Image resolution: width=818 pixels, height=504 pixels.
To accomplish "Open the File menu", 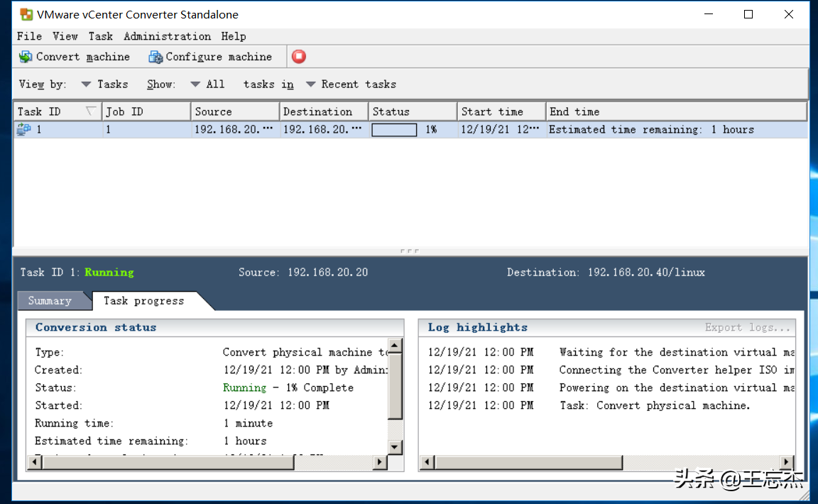I will coord(29,36).
